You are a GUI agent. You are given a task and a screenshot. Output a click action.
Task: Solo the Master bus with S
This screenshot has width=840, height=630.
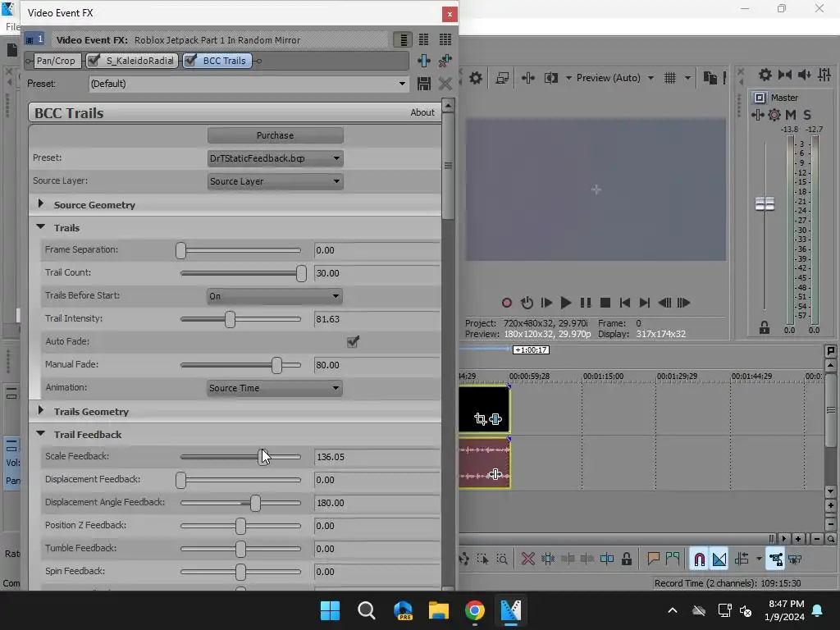coord(807,115)
